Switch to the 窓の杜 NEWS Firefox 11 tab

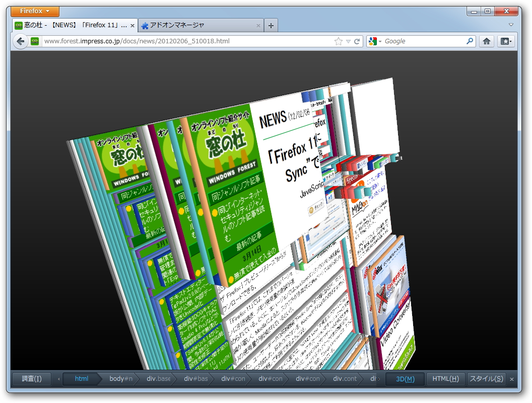click(75, 25)
